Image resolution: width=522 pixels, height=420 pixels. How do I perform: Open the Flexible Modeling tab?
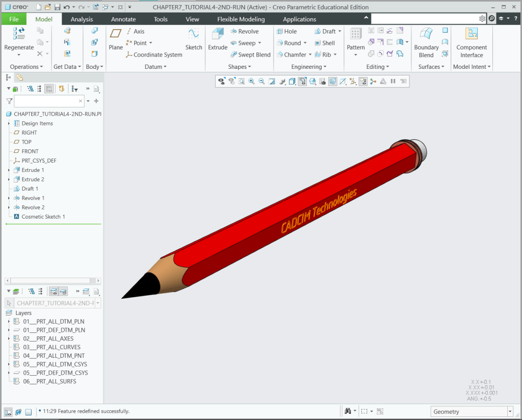(241, 19)
